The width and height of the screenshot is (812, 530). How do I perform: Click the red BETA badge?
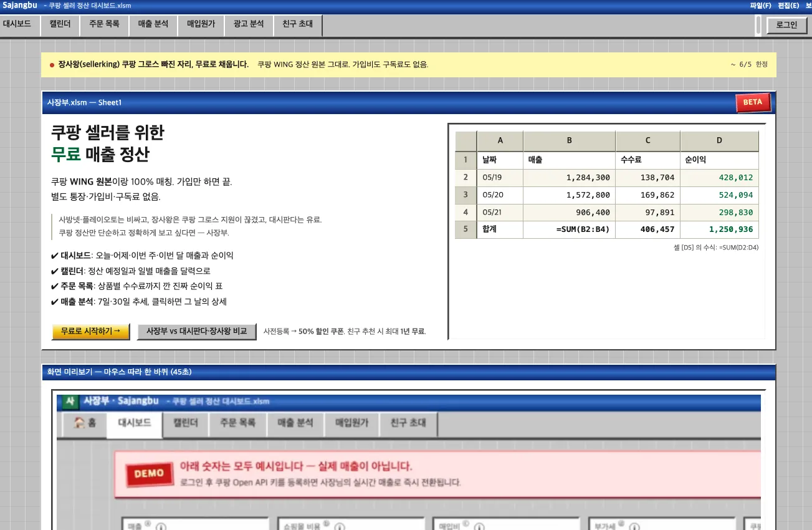click(753, 102)
